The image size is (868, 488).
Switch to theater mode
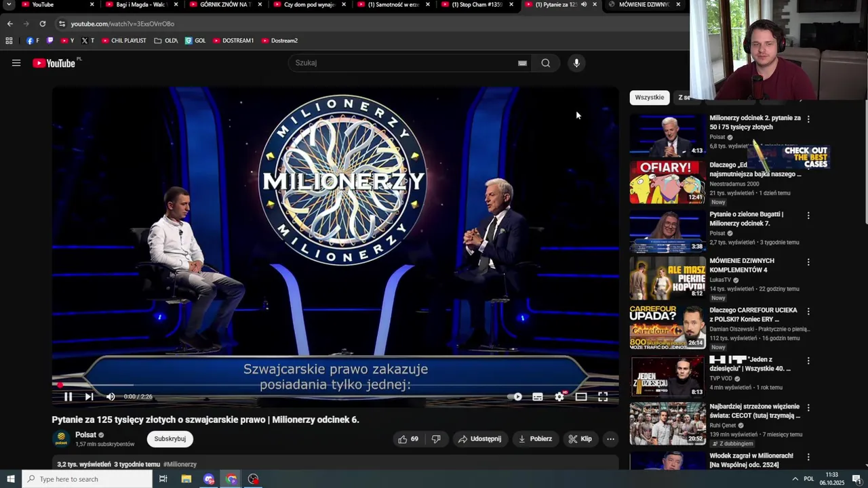[581, 396]
